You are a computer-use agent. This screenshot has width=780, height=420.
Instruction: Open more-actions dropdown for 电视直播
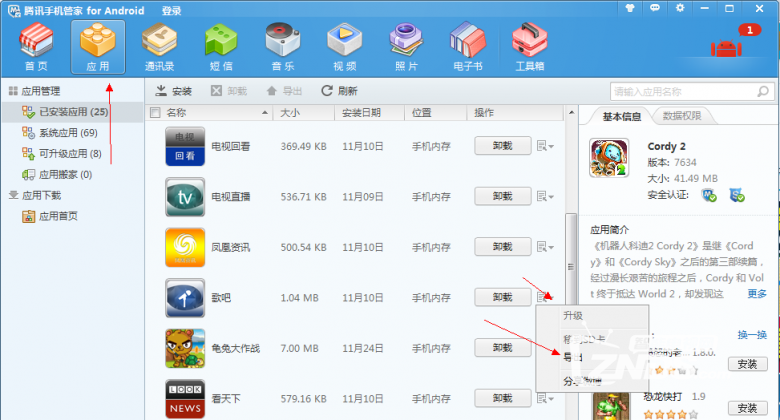point(545,196)
